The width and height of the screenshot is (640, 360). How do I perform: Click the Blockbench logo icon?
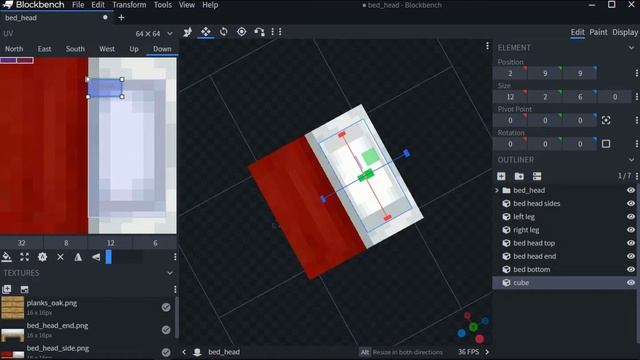[x=8, y=5]
